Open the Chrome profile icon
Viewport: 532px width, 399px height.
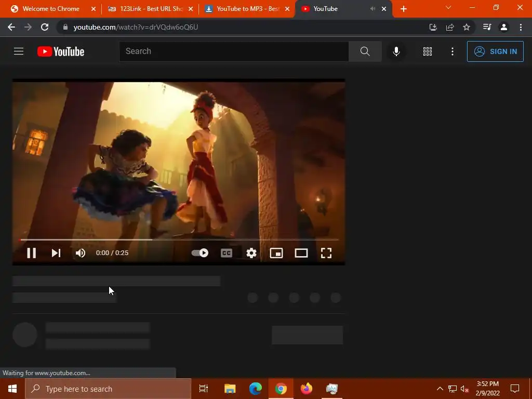[504, 27]
